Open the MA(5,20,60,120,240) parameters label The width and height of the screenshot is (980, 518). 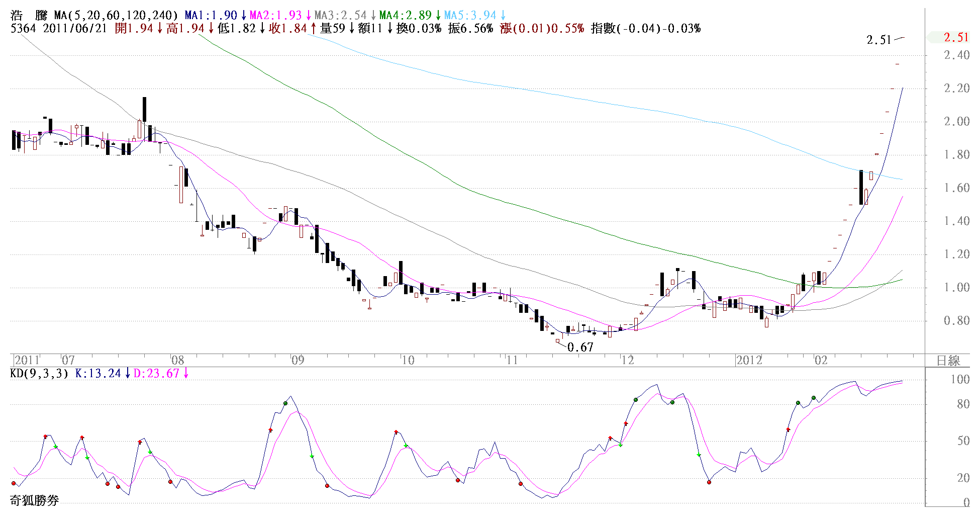point(116,16)
